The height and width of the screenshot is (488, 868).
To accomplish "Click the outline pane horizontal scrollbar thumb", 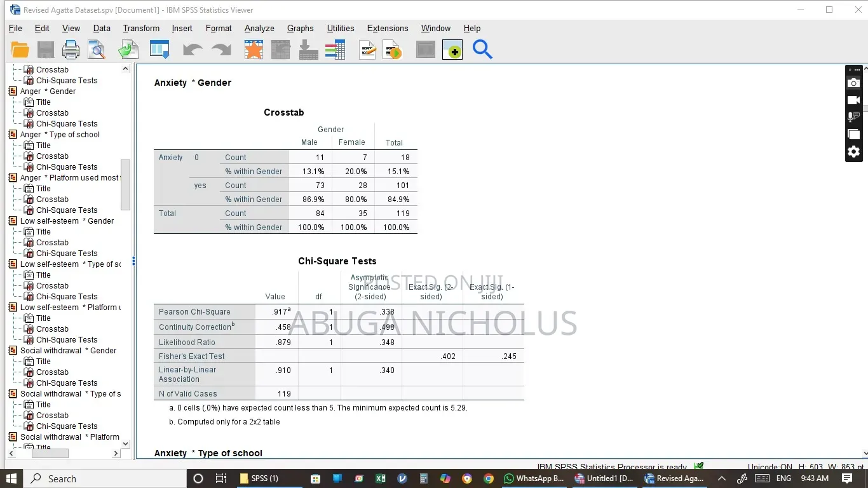I will (50, 453).
